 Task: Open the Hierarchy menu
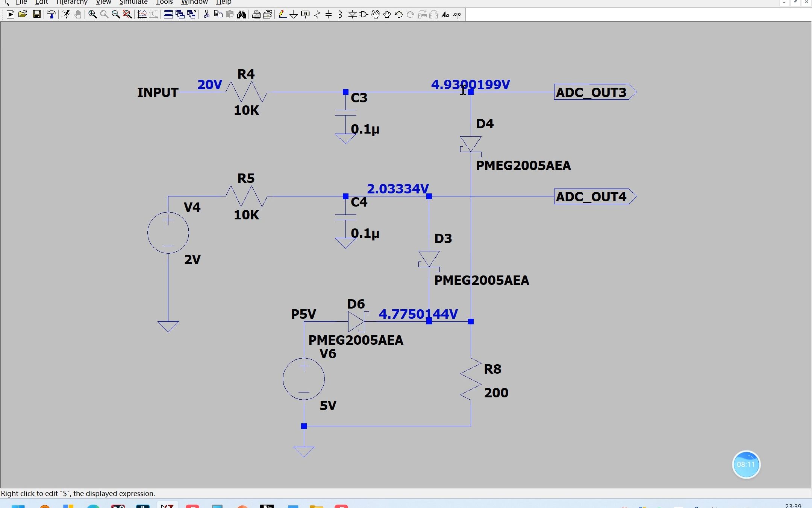click(72, 2)
